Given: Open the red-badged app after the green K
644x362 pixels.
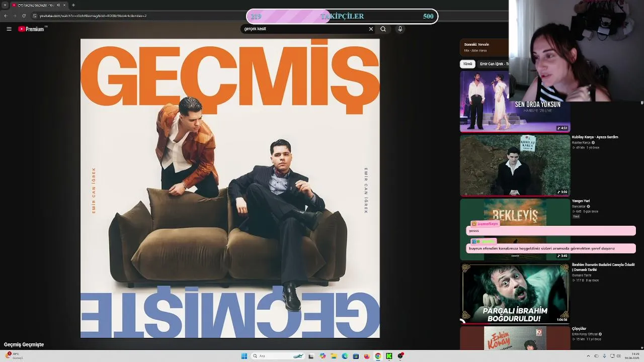Looking at the screenshot, I should [400, 356].
